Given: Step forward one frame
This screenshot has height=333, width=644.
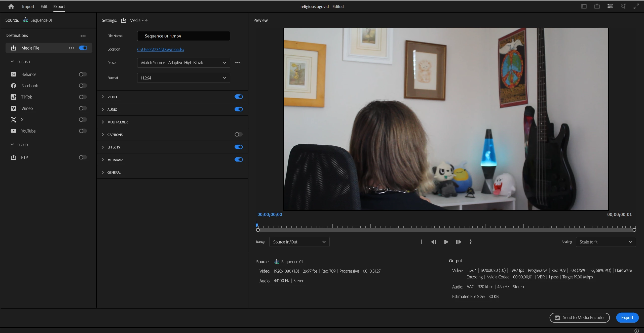Looking at the screenshot, I should [x=458, y=242].
